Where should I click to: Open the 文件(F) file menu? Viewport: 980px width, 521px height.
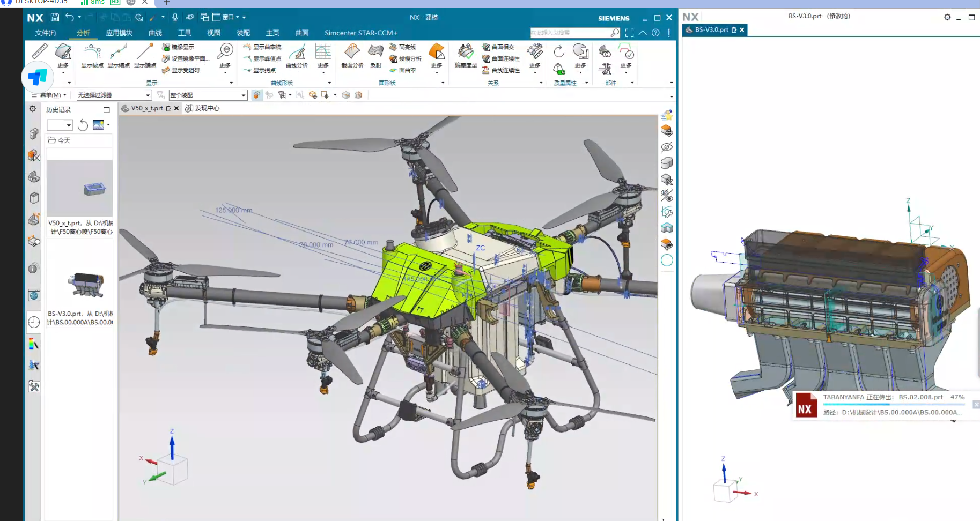pos(46,33)
